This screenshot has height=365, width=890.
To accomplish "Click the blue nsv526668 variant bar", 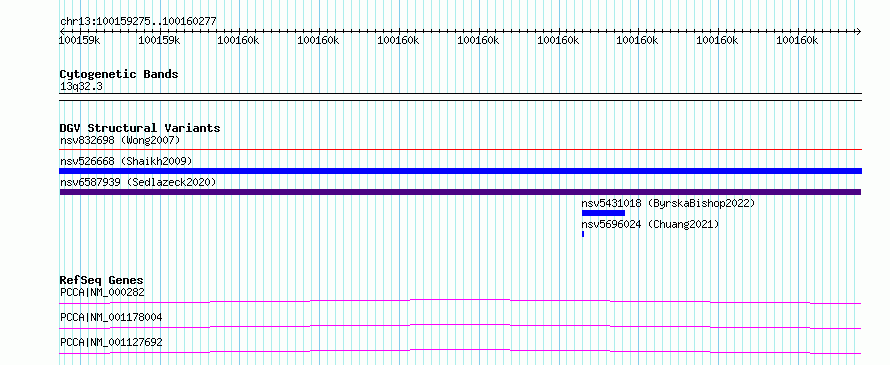I will (460, 171).
